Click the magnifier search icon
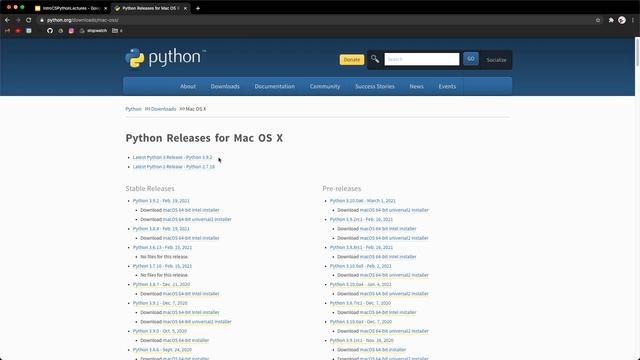The width and height of the screenshot is (640, 360). tap(375, 59)
